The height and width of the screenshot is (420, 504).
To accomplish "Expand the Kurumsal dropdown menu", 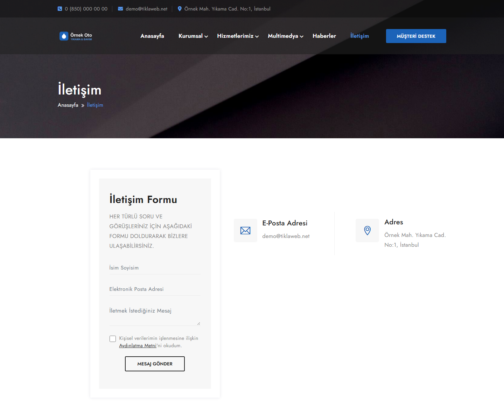I will (193, 36).
